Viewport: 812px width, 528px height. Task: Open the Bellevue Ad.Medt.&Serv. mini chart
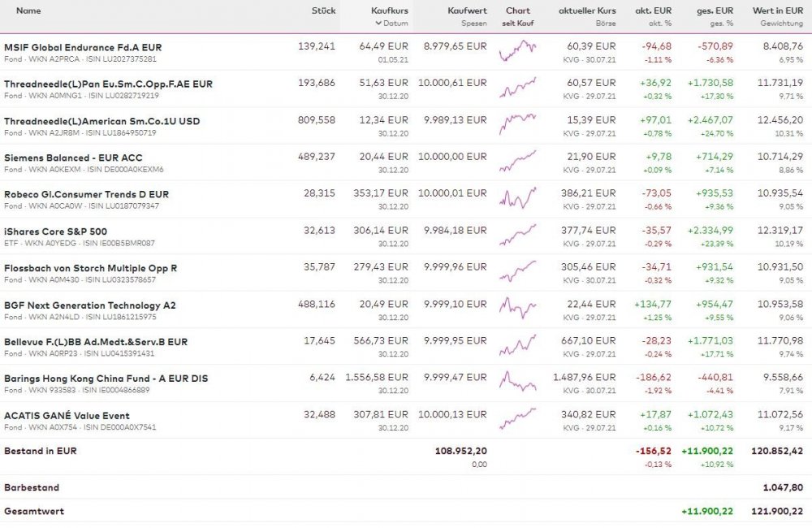[x=517, y=345]
